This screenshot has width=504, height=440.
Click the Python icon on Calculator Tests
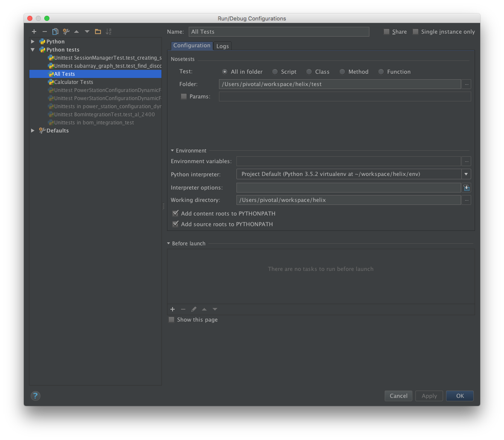pos(50,82)
